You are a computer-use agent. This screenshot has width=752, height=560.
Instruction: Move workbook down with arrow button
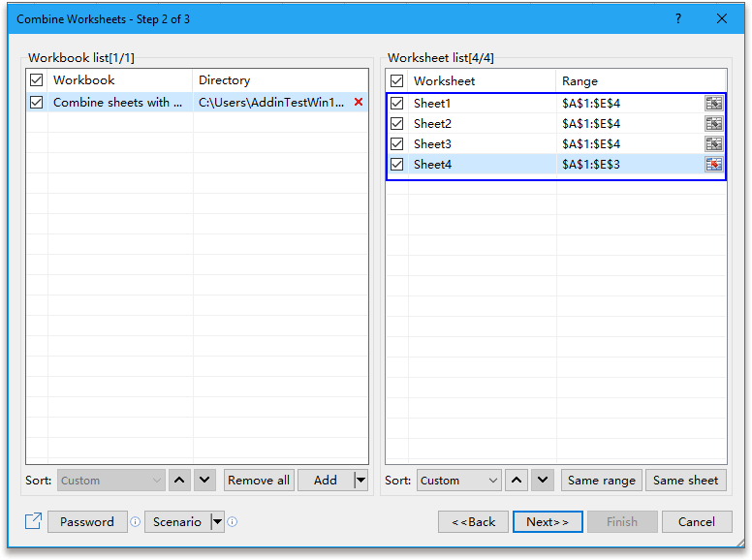(x=204, y=480)
